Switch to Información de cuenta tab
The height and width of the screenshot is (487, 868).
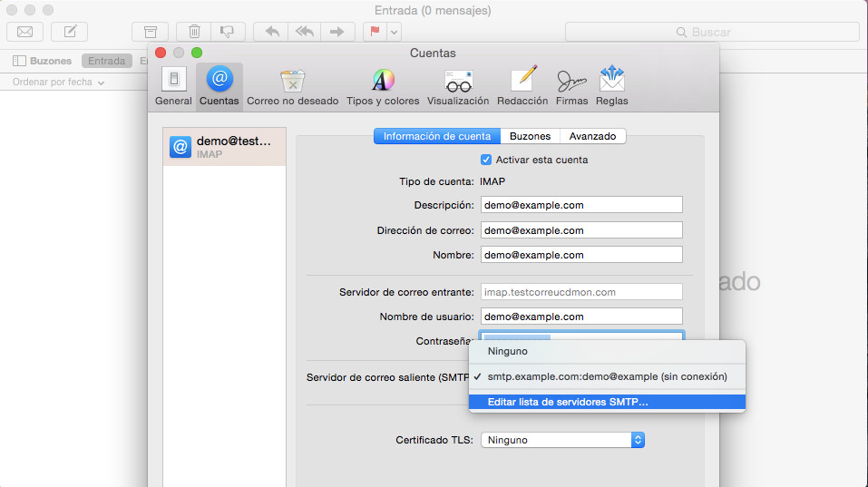click(437, 136)
